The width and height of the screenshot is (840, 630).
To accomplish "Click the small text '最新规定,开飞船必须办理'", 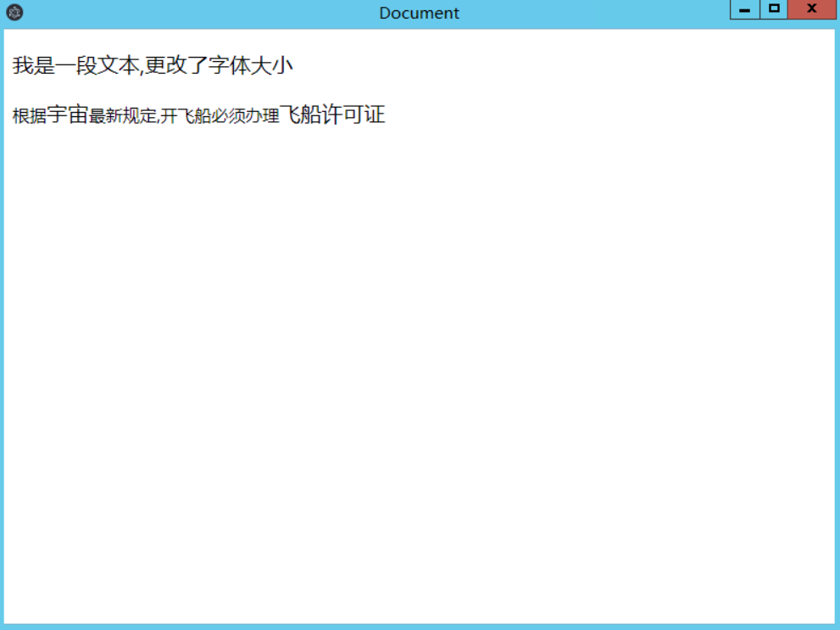I will coord(184,115).
